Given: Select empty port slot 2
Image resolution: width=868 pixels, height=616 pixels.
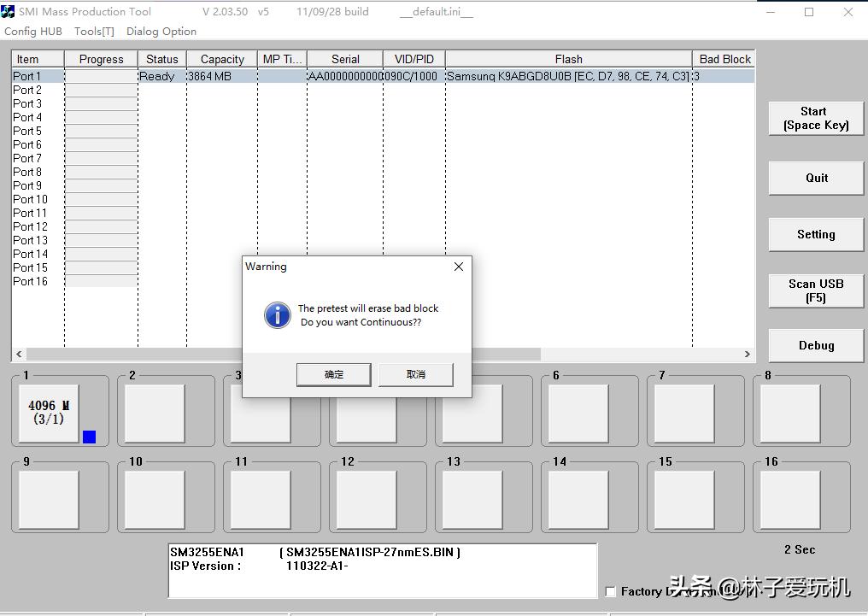Looking at the screenshot, I should [x=155, y=414].
